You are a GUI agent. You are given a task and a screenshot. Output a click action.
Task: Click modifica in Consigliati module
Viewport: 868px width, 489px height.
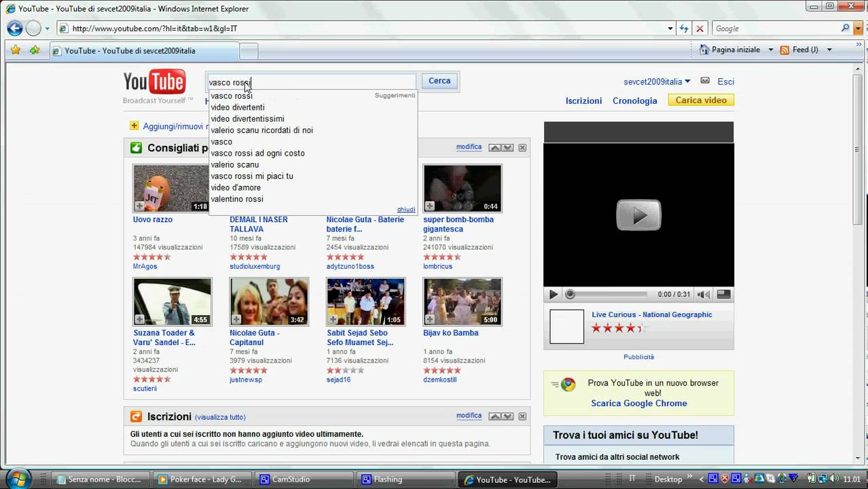coord(469,147)
